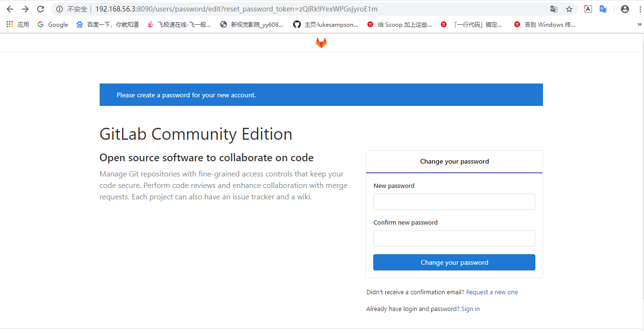Open the 「一行代码」搞定 bookmark
644x331 pixels.
471,24
